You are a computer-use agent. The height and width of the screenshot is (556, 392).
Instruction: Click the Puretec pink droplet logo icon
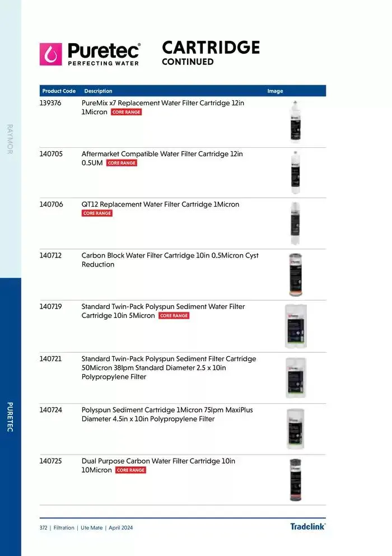point(51,54)
